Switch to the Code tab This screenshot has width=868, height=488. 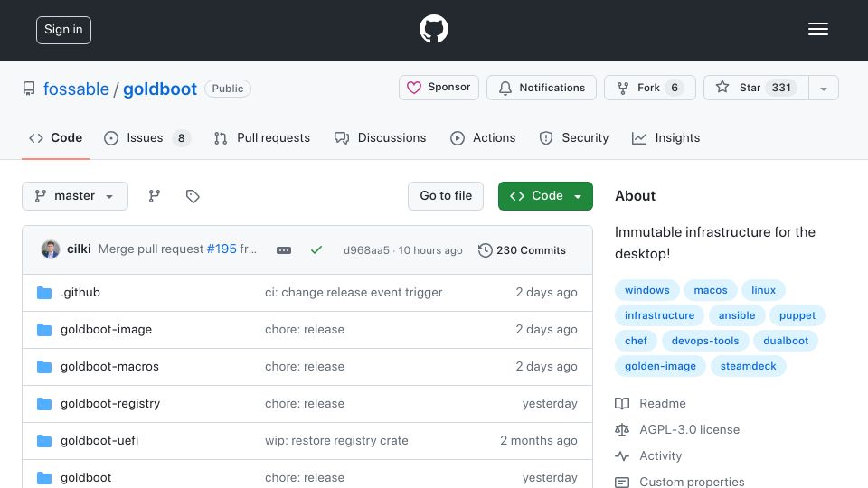coord(56,137)
